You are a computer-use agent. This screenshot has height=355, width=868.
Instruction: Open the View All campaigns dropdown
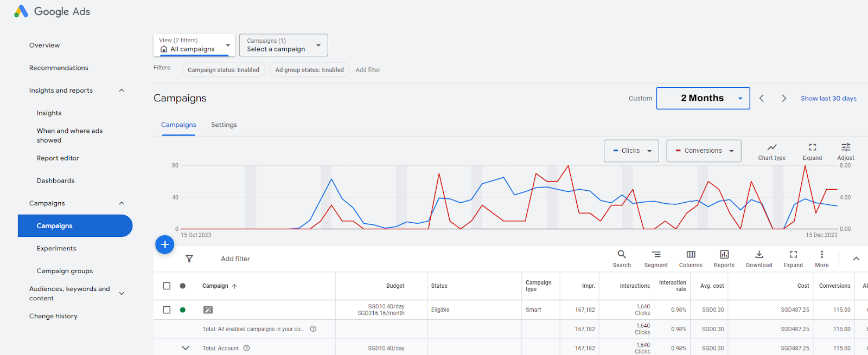pos(194,45)
